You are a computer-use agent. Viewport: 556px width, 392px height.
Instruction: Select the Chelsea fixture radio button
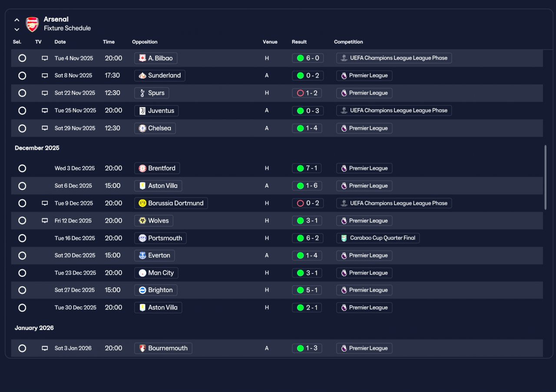pos(22,128)
